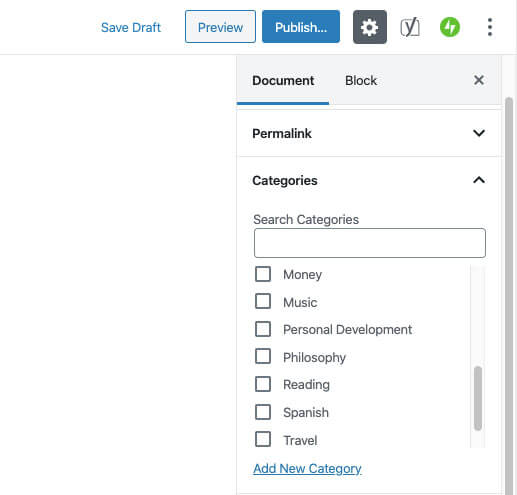
Task: Open the Jetpack plugin icon
Action: pos(450,27)
